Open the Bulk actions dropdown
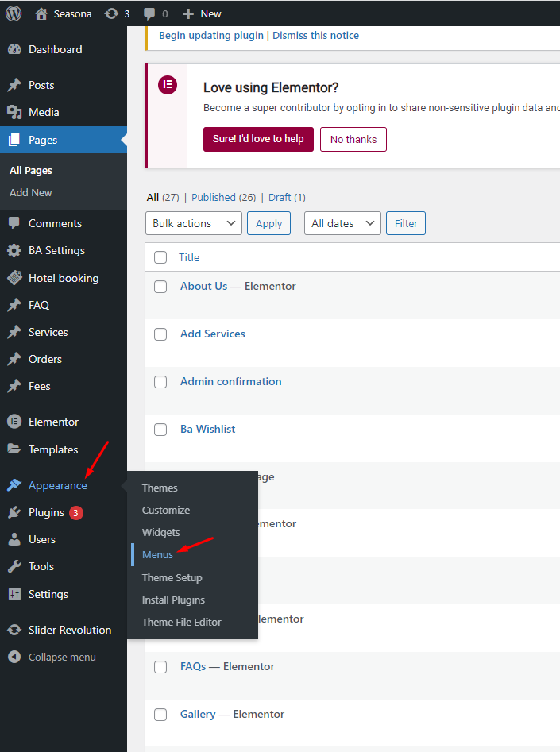This screenshot has width=560, height=752. [x=194, y=223]
